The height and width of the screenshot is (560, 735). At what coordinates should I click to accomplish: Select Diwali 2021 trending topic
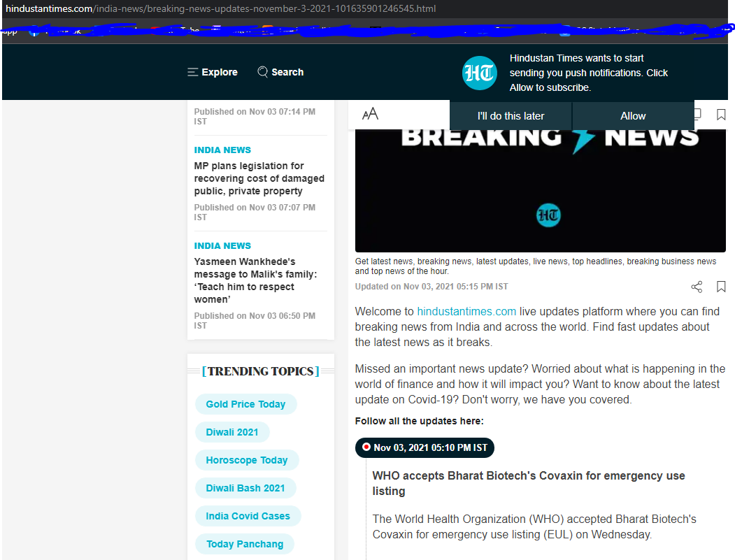[232, 432]
